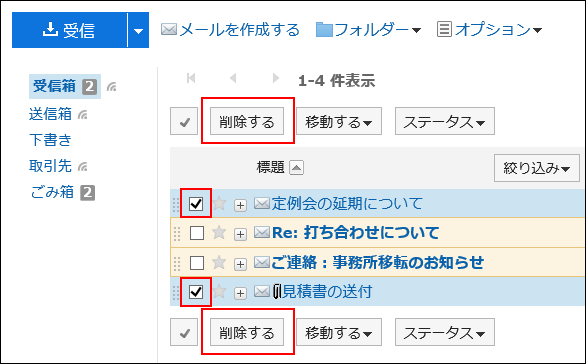The image size is (586, 364).
Task: Open the mail 定例会の延期について
Action: [x=347, y=204]
